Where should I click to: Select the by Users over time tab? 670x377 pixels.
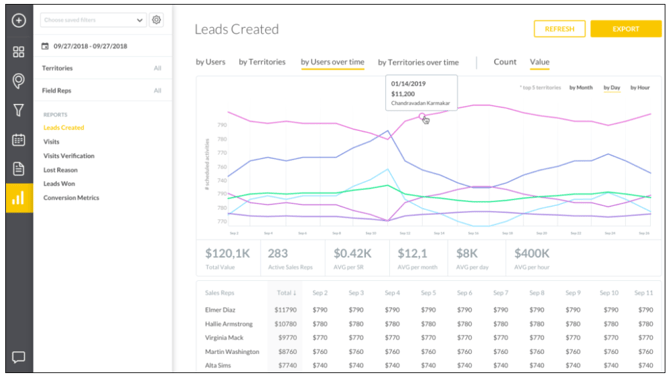pos(332,62)
